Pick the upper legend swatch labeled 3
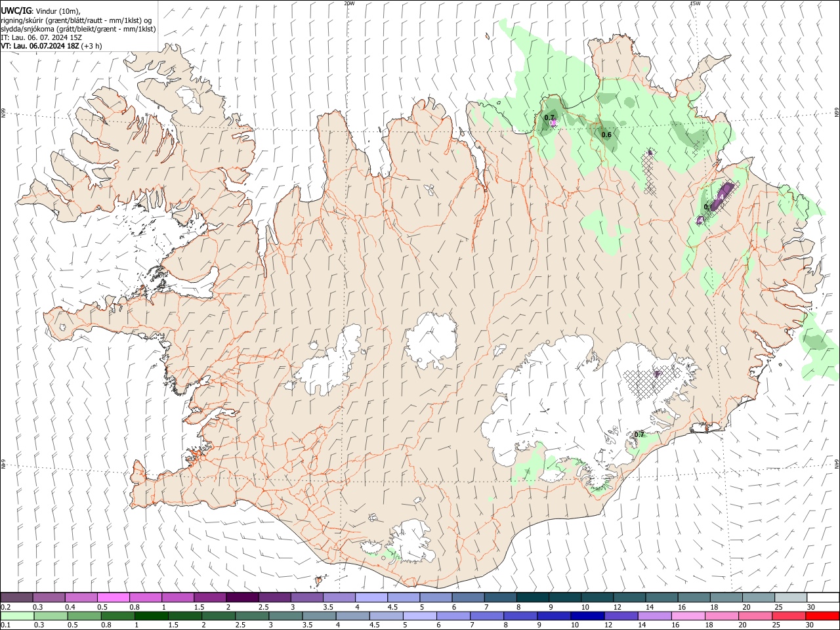The image size is (840, 630). click(306, 597)
